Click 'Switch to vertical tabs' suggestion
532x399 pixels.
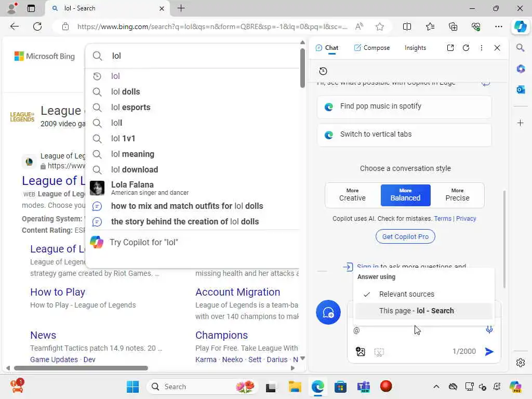click(404, 135)
